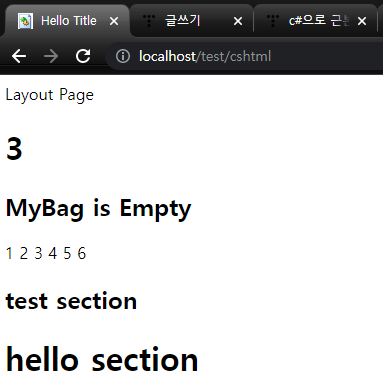Click the c#으로 tab favicon

coord(273,21)
